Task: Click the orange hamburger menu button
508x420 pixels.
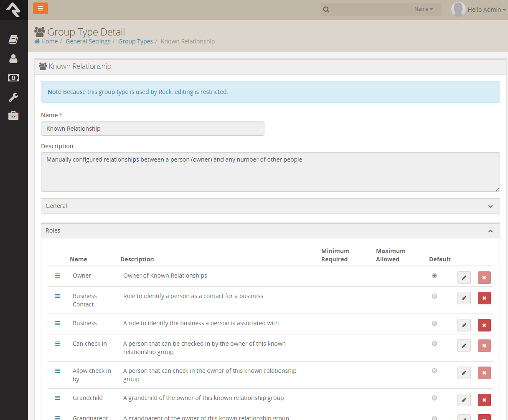Action: click(41, 8)
